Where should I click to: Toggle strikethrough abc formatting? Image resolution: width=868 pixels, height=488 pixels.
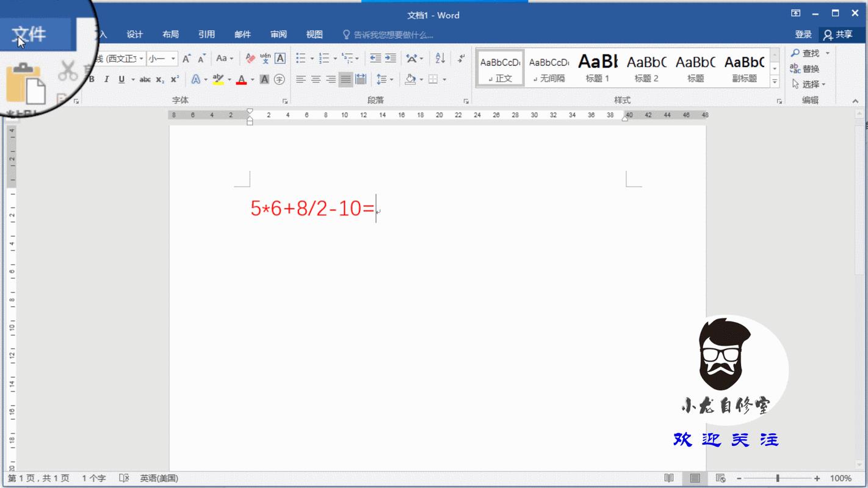point(145,79)
